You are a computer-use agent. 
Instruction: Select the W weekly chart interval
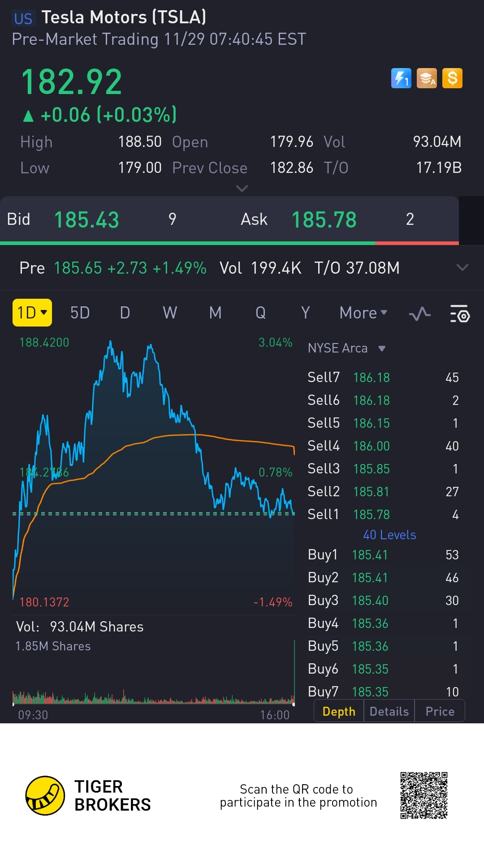pyautogui.click(x=170, y=313)
